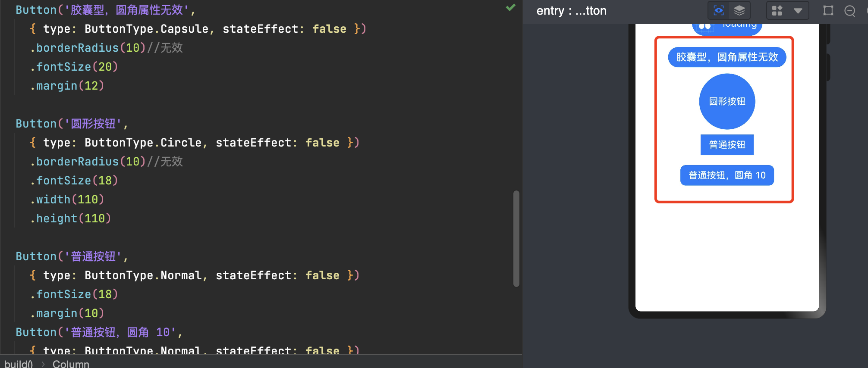The image size is (868, 368).
Task: Click ButtonType.Capsule in the code
Action: click(146, 29)
